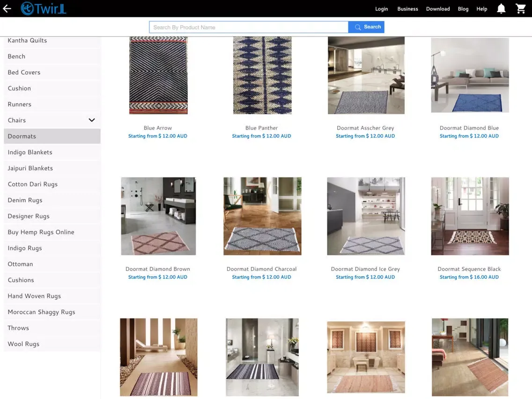Click the Blue Panther product title
This screenshot has height=399, width=532.
point(262,128)
